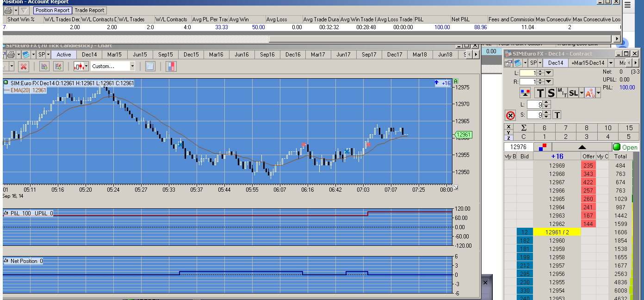Click the red-blue DOM ladder icon in chart toolbar
644x300 pixels.
171,66
